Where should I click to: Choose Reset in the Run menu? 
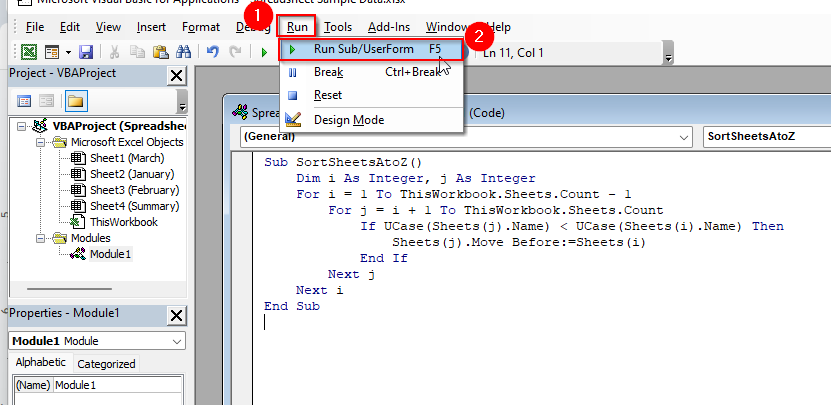pos(372,95)
